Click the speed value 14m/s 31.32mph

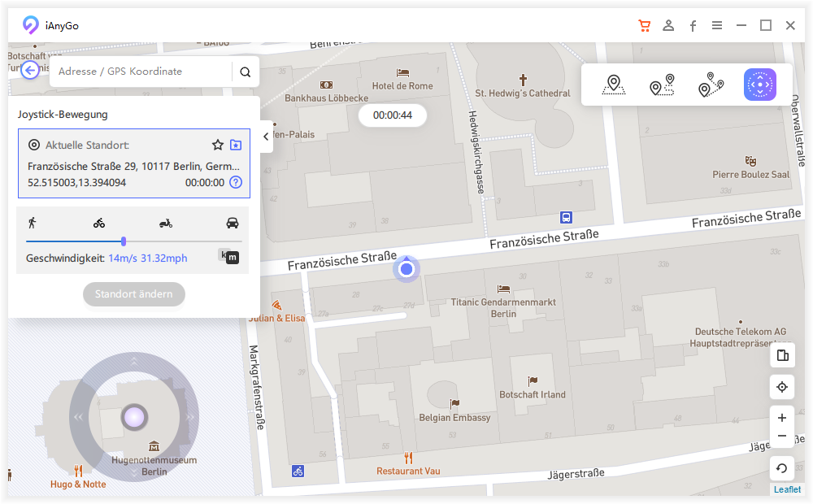tap(148, 259)
